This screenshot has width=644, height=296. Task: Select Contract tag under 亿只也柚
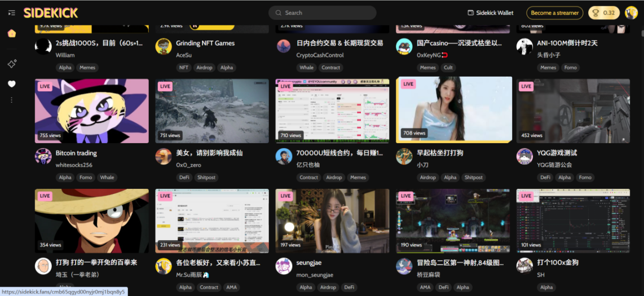[309, 178]
